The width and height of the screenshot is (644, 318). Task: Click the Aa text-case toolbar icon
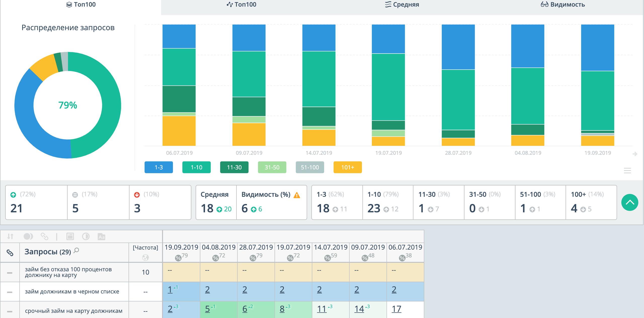(101, 237)
